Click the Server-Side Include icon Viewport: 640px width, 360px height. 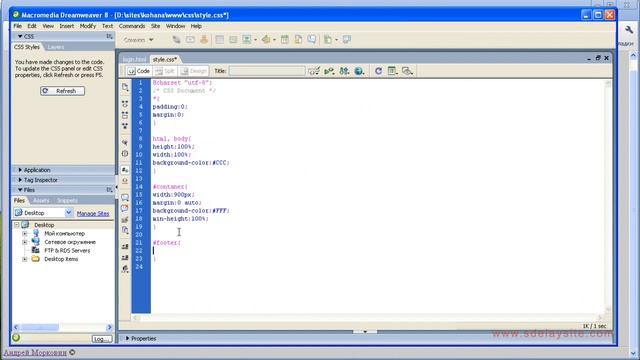298,40
